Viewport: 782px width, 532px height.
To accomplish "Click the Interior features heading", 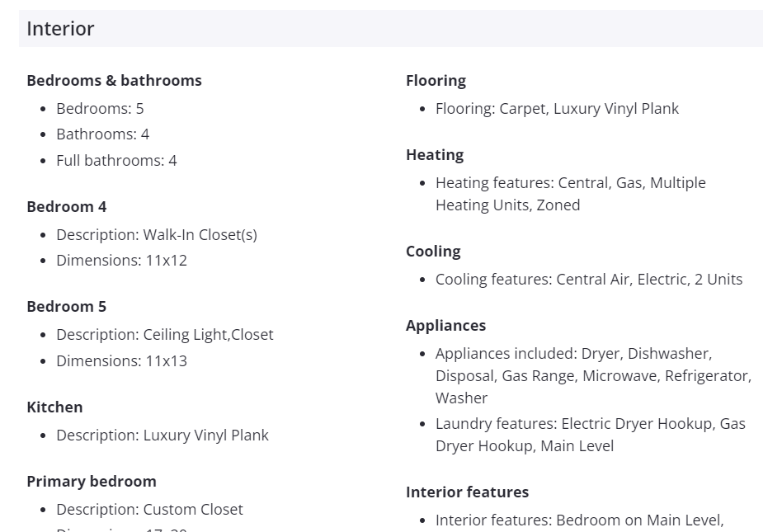I will tap(467, 492).
